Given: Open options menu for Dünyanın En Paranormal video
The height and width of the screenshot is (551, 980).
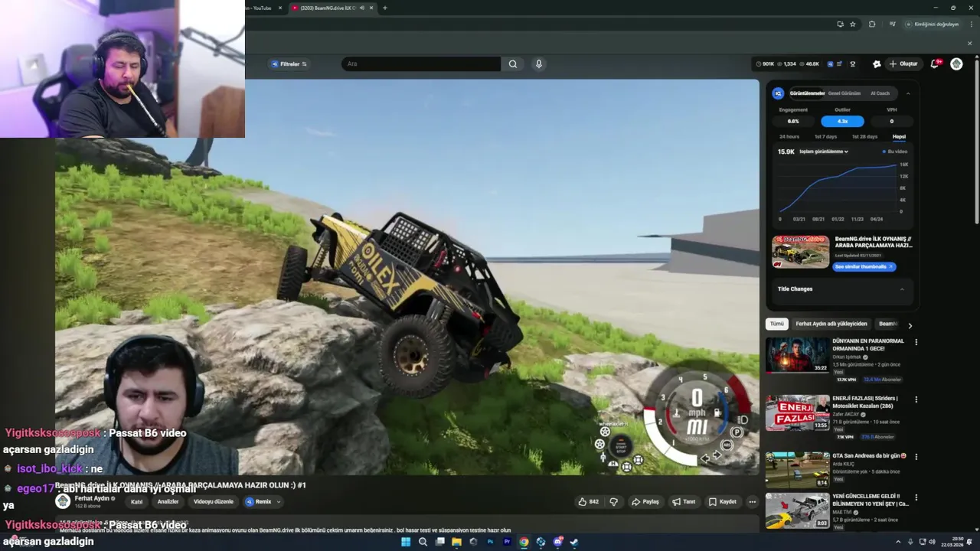Looking at the screenshot, I should (x=916, y=342).
